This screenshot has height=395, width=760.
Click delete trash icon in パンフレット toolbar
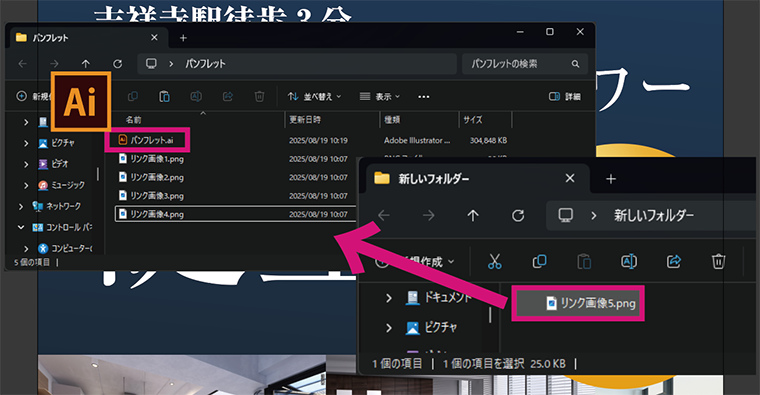[x=259, y=96]
